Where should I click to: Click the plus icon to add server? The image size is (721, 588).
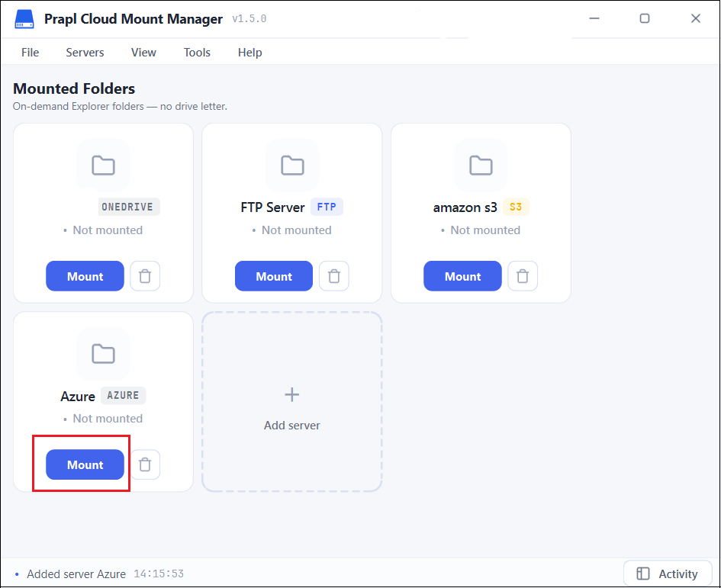click(292, 394)
